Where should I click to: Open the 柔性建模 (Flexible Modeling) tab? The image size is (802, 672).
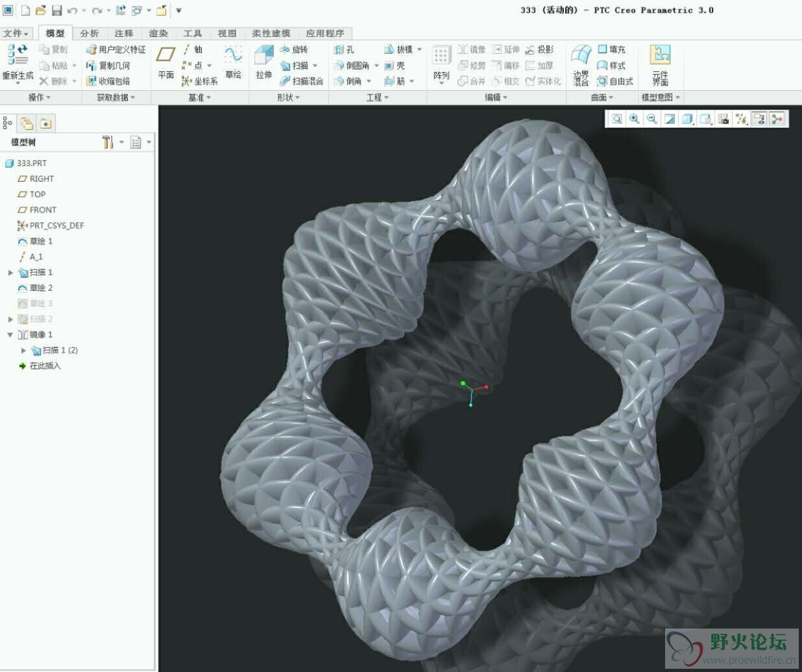click(271, 33)
